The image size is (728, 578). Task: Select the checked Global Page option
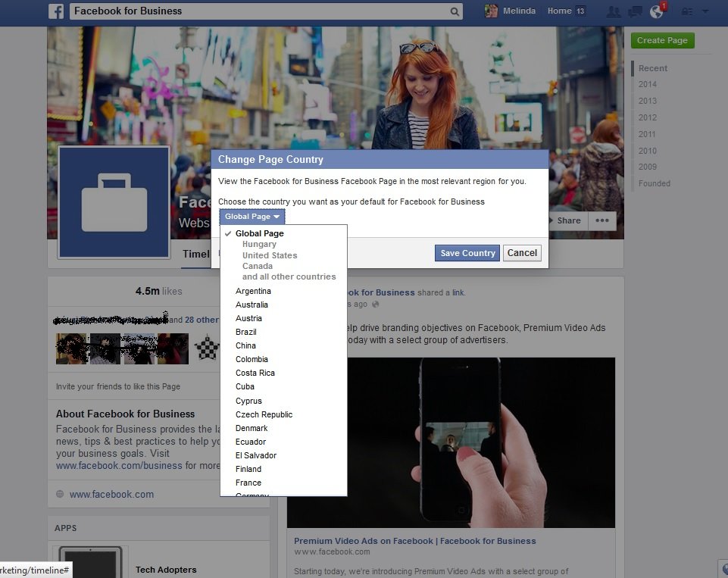click(259, 233)
